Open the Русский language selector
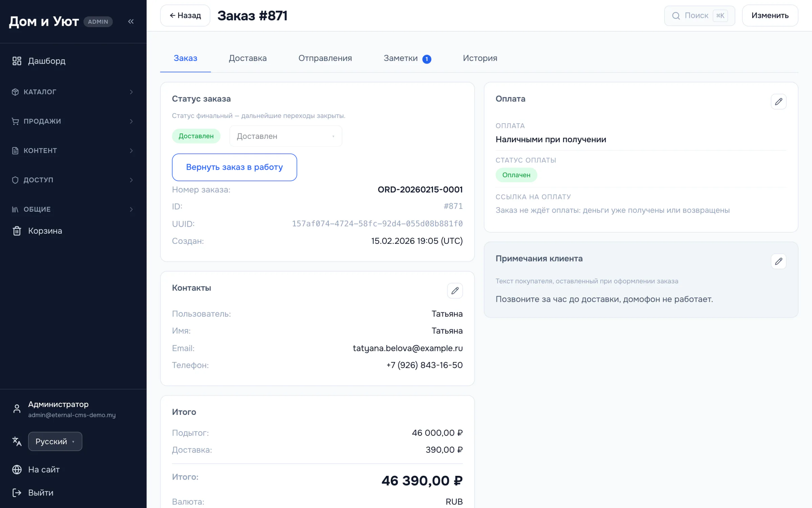Viewport: 812px width, 508px height. point(55,441)
